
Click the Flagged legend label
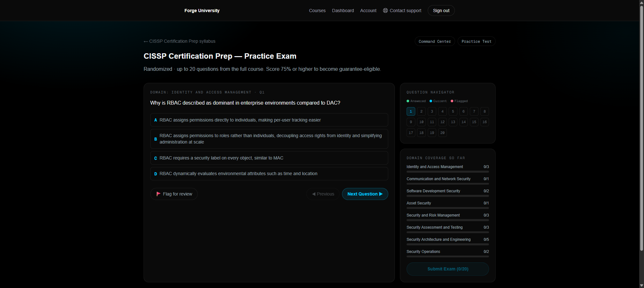(x=461, y=101)
